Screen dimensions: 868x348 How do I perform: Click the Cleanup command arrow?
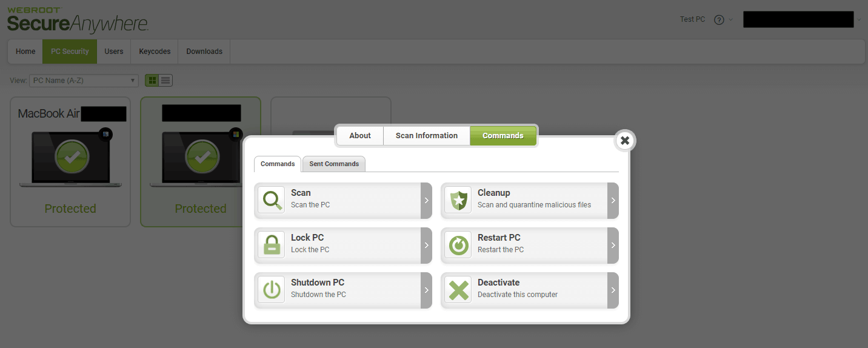613,200
